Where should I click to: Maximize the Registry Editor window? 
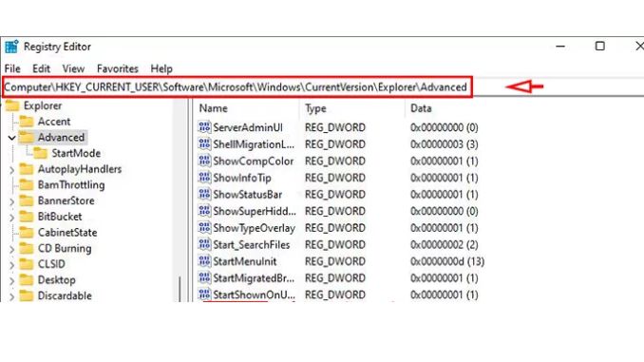pos(600,46)
